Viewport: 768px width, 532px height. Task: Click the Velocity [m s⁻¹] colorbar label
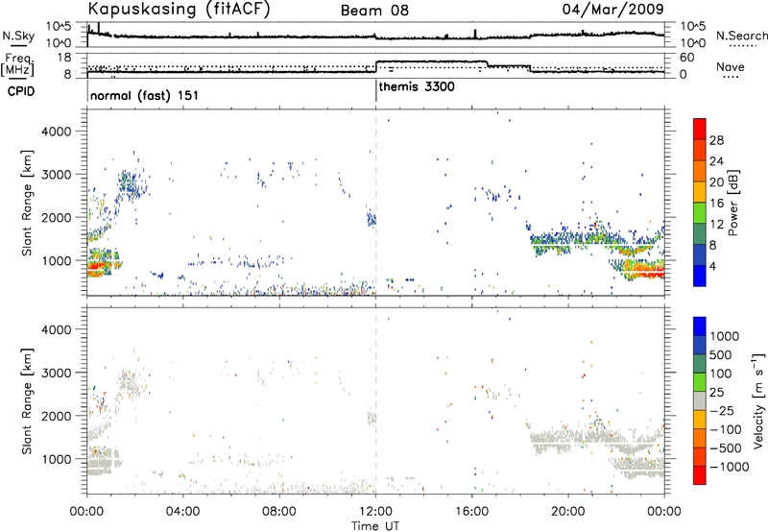pos(758,400)
